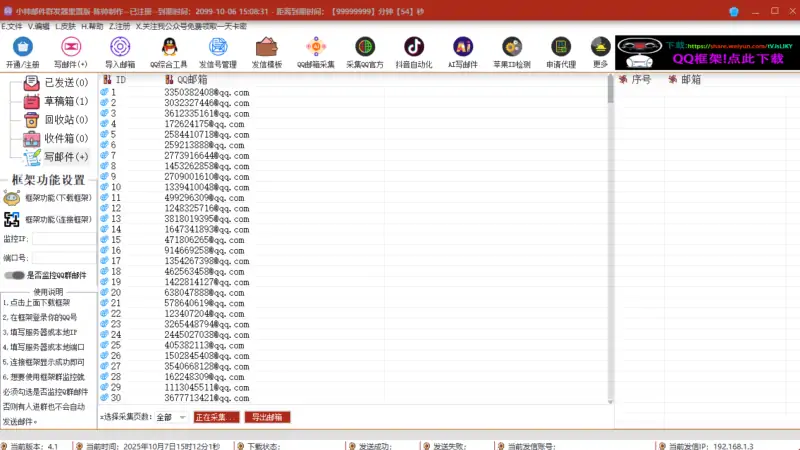Open the E.文件 menu
The image size is (800, 450).
click(12, 25)
